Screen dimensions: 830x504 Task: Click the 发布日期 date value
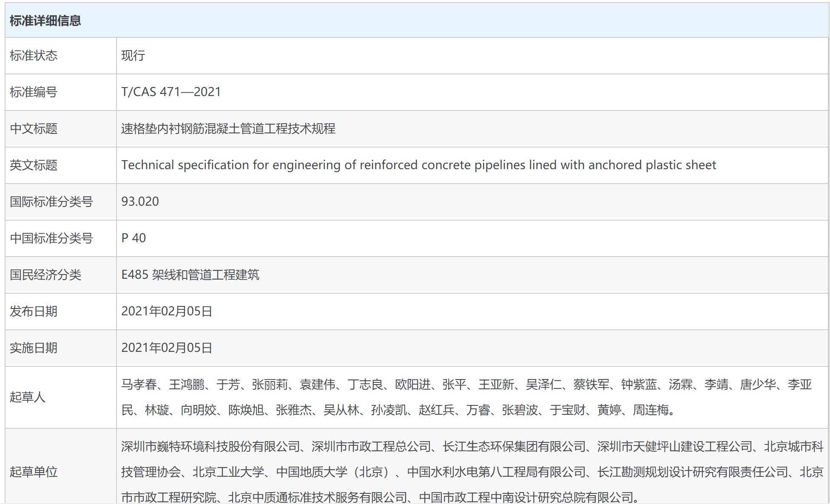(167, 311)
